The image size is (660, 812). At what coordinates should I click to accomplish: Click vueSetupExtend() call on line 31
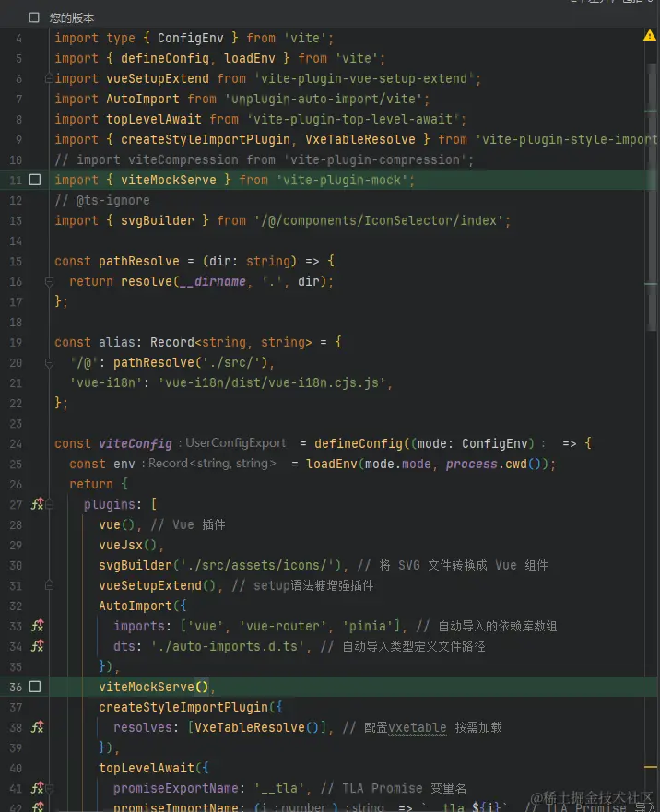[x=157, y=585]
